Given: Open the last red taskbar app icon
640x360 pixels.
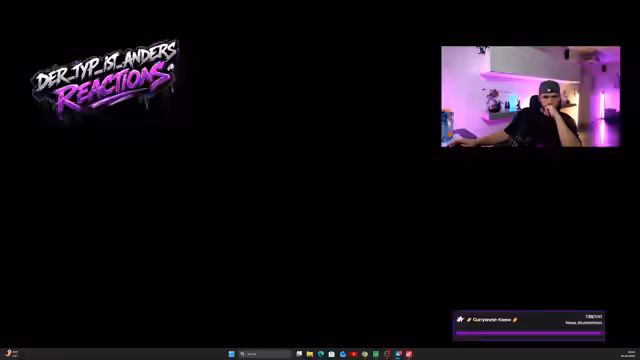Looking at the screenshot, I should tap(409, 354).
